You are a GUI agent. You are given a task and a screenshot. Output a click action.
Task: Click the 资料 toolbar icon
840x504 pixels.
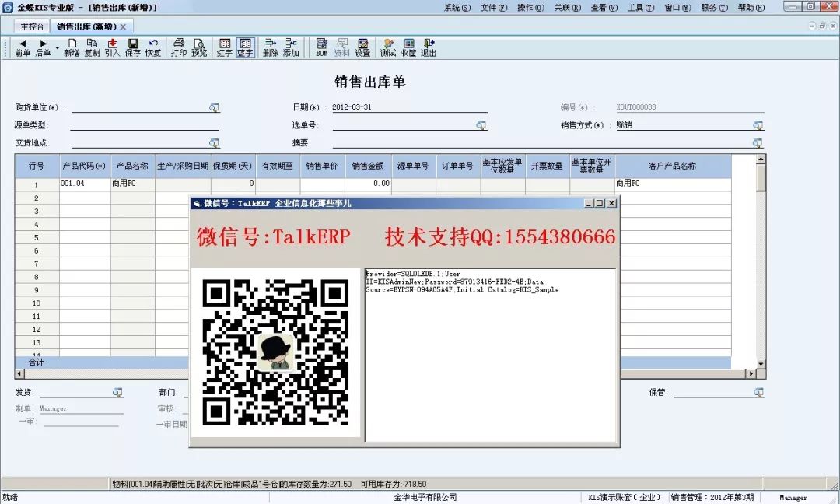click(341, 47)
